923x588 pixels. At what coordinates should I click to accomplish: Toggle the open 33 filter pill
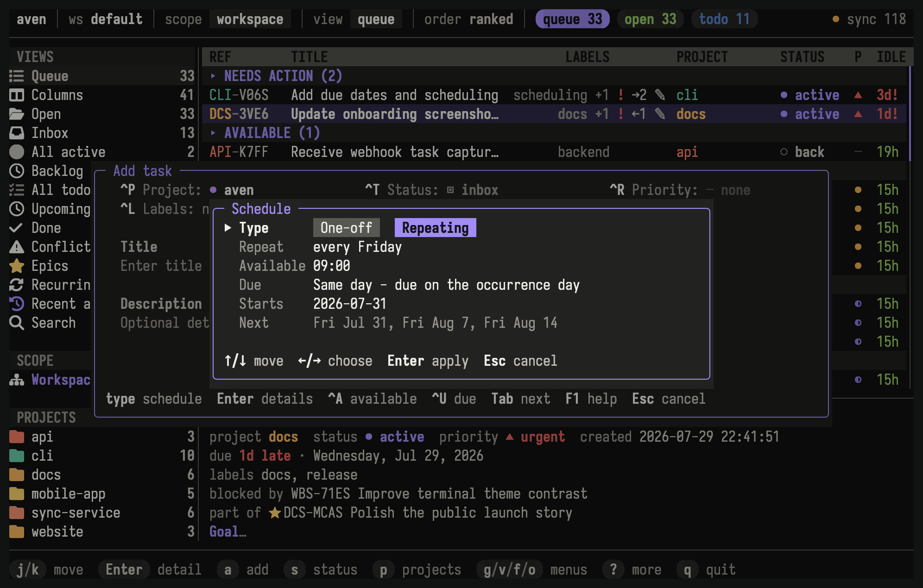pos(650,19)
